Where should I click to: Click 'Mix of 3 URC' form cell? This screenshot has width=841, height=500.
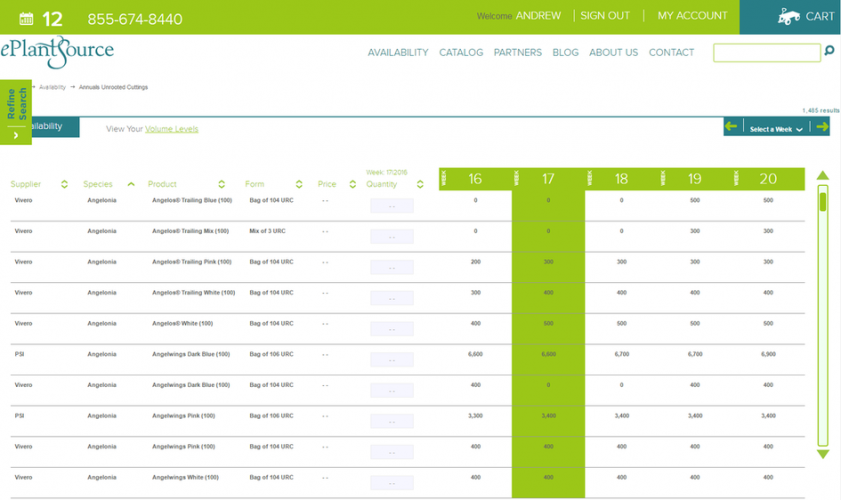pos(267,231)
